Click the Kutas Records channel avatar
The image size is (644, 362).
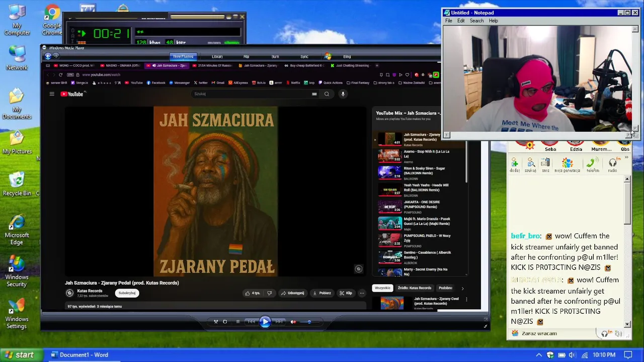[69, 293]
